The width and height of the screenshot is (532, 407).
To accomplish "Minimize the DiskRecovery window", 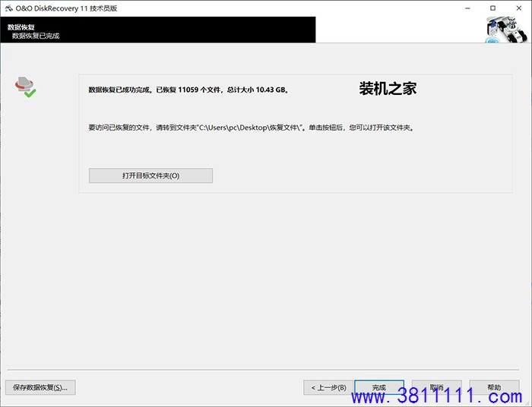I will pyautogui.click(x=467, y=8).
